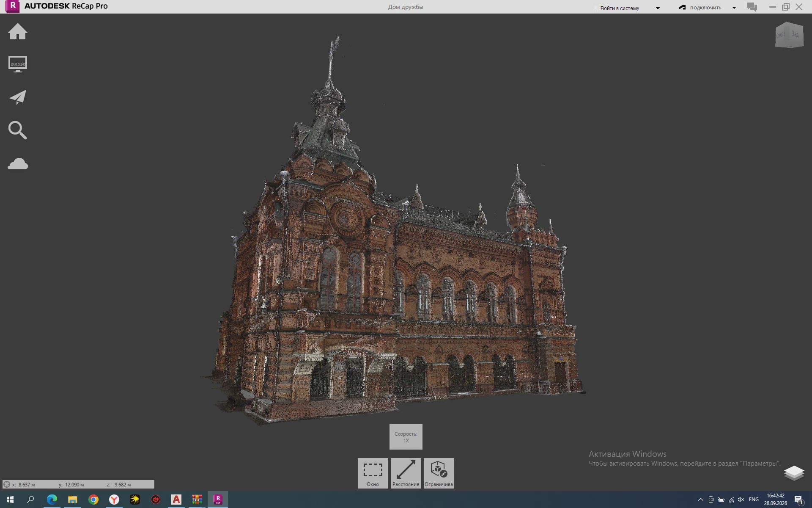Launch Microsoft Edge from taskbar
The height and width of the screenshot is (508, 812).
click(52, 500)
